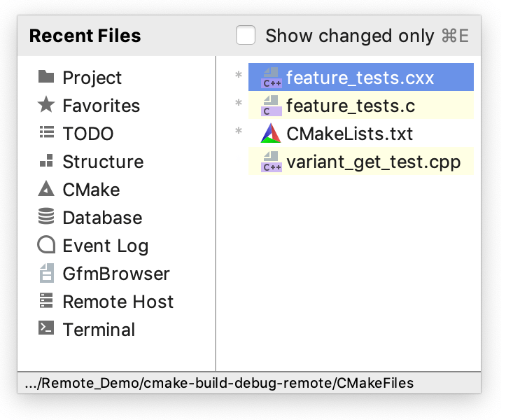Image resolution: width=506 pixels, height=420 pixels.
Task: Click the CMake triangle icon
Action: click(x=46, y=189)
